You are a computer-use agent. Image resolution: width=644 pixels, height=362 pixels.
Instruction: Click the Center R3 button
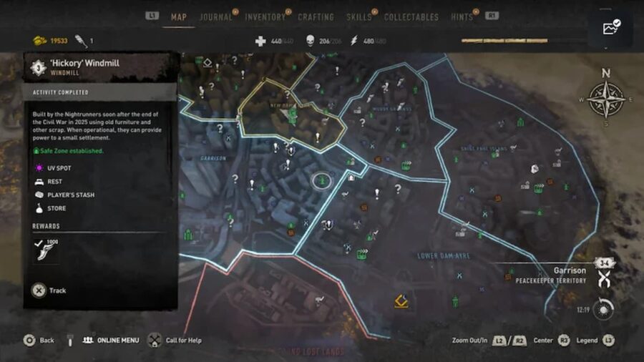click(564, 341)
